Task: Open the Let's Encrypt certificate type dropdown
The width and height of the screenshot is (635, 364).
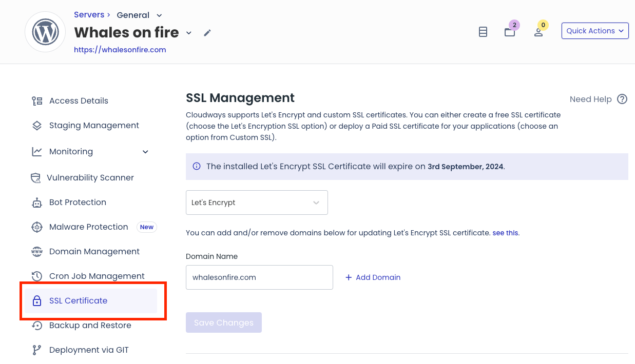Action: click(257, 203)
